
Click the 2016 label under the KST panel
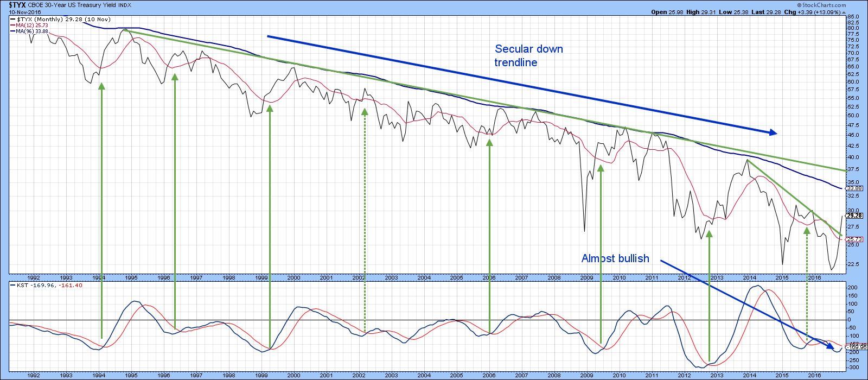coord(814,375)
